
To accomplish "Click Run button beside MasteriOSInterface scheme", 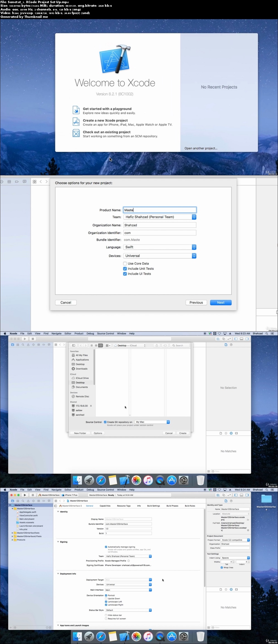I will point(25,495).
